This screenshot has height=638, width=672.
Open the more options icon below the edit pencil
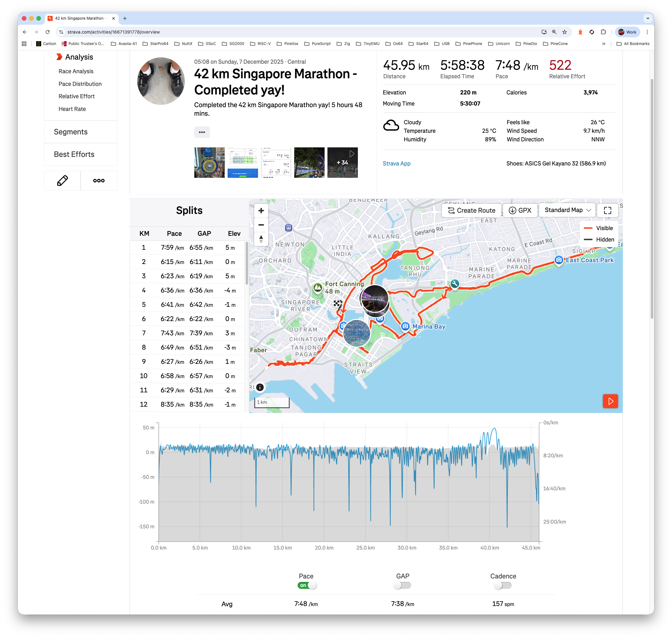(99, 180)
